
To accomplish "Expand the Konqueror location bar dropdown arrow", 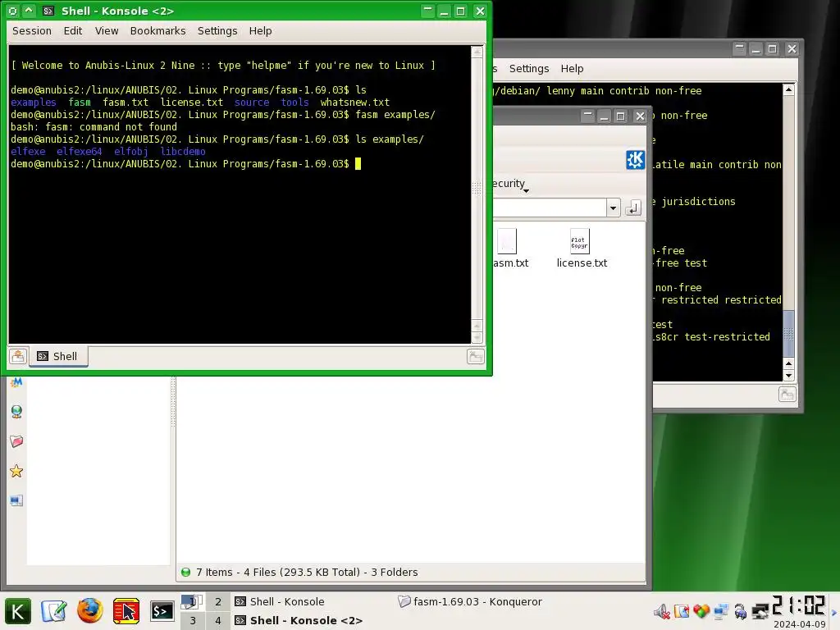I will (613, 208).
